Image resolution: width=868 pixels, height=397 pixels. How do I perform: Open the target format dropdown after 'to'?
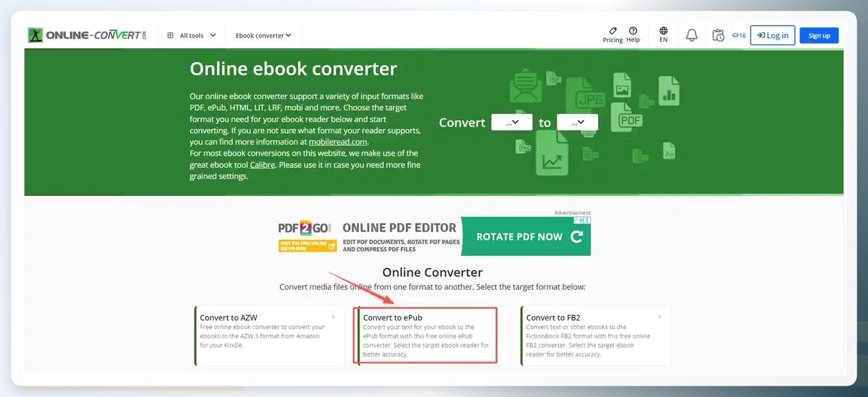577,122
